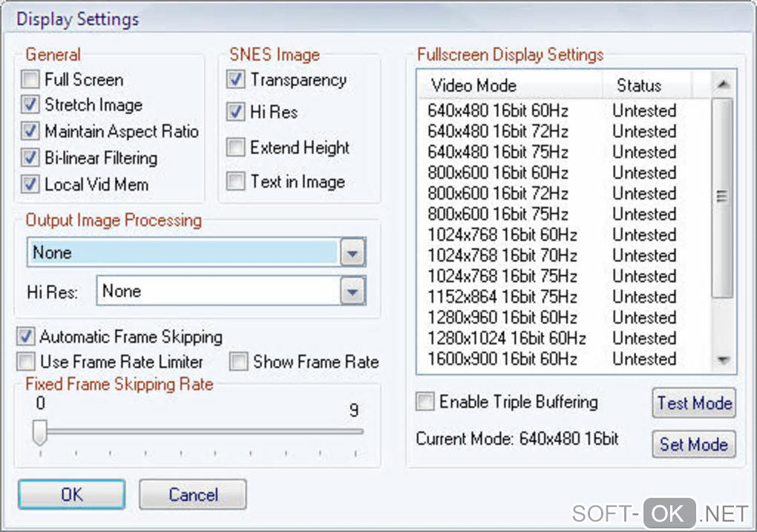The image size is (757, 532).
Task: Enable the Full Screen checkbox
Action: coord(30,79)
